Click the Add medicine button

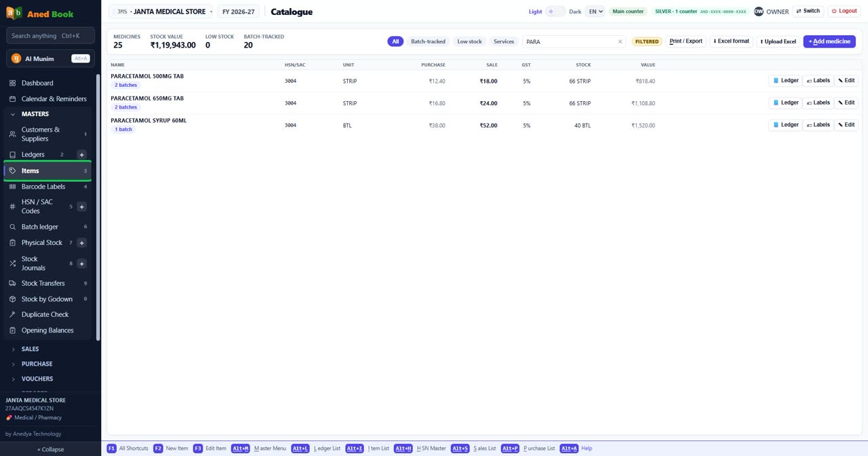click(829, 41)
